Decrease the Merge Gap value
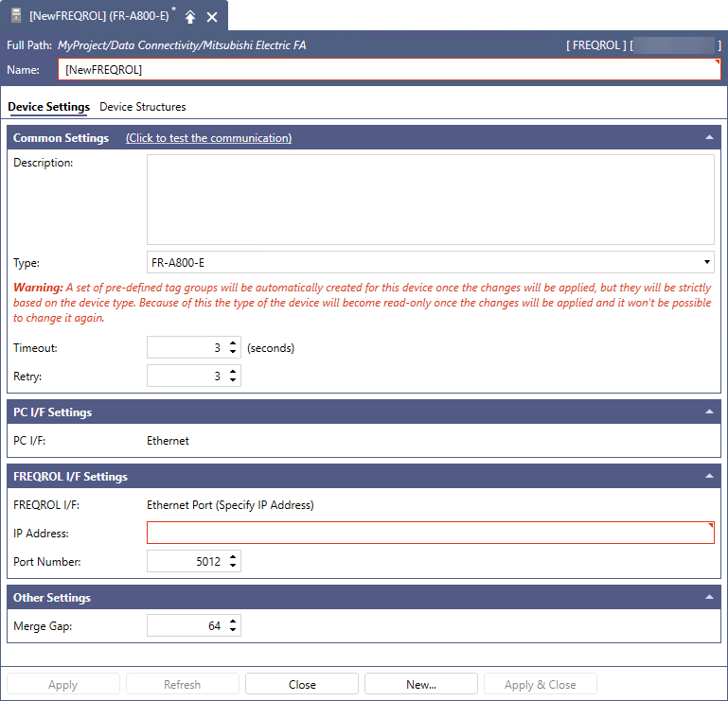The width and height of the screenshot is (728, 701). tap(233, 630)
